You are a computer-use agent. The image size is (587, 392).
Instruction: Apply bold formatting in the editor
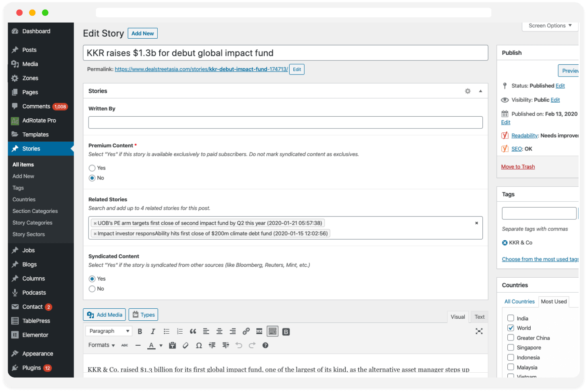click(140, 331)
